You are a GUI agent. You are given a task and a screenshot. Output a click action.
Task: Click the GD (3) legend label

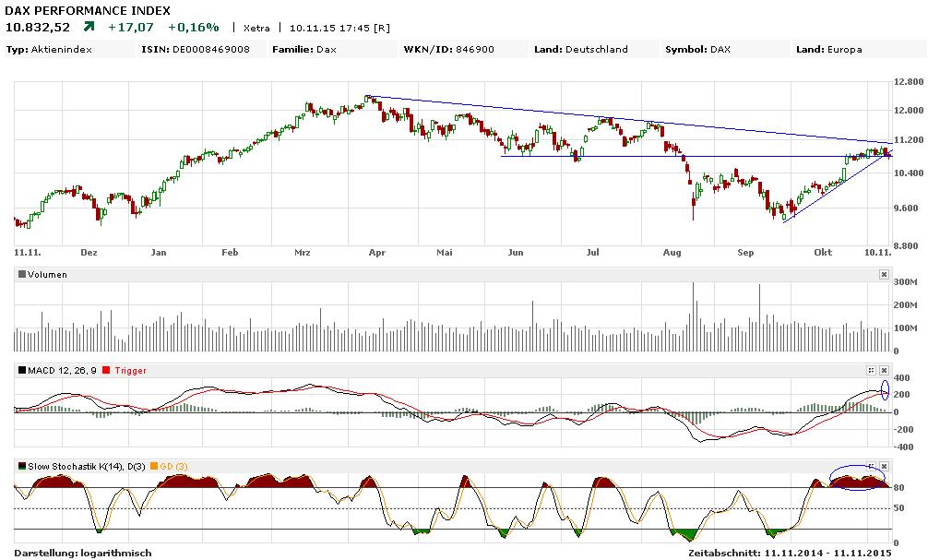174,467
